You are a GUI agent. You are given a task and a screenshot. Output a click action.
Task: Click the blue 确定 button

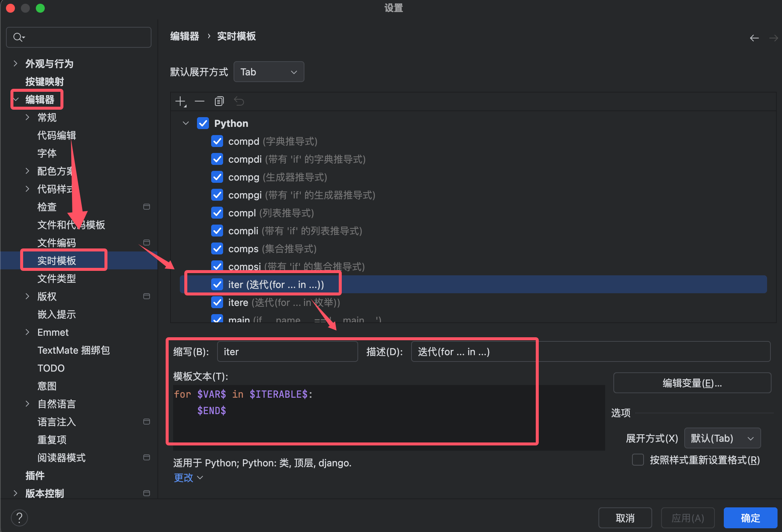coord(750,518)
